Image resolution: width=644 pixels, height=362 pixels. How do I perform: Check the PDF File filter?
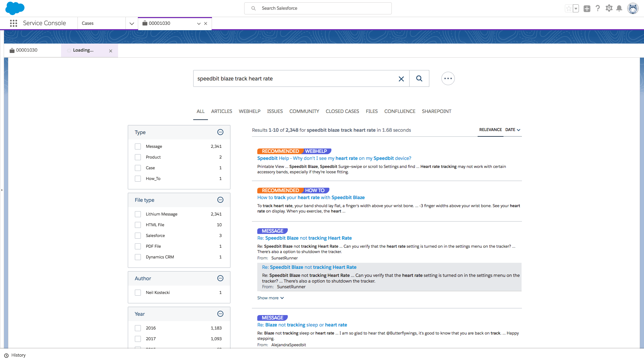tap(138, 246)
